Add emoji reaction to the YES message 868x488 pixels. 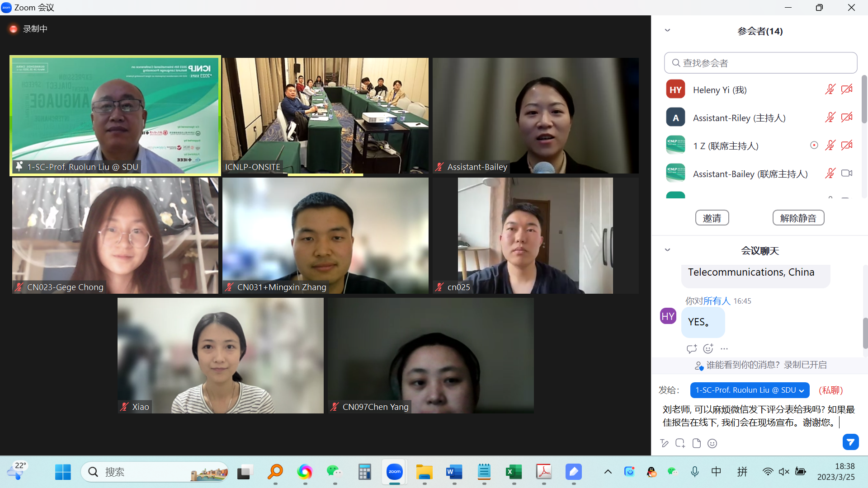point(708,349)
